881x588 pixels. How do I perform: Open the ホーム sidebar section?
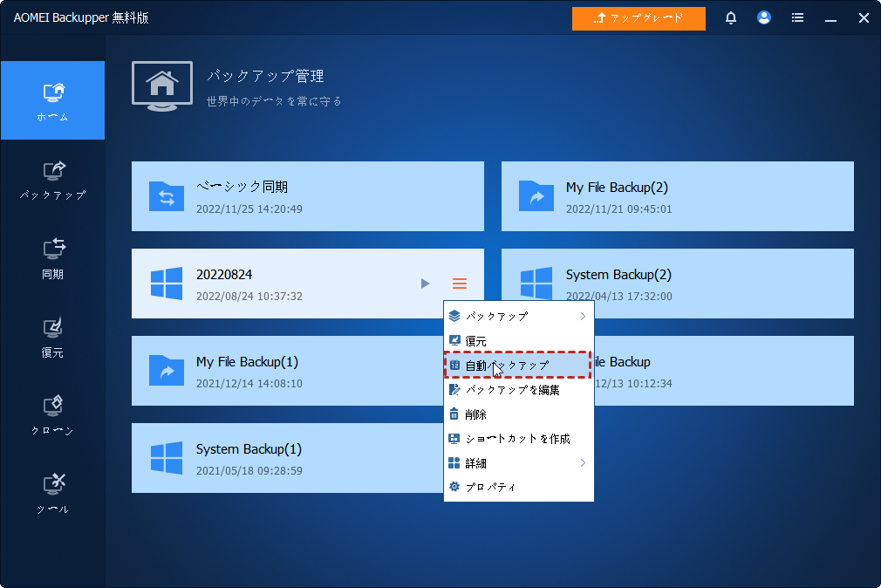tap(53, 100)
